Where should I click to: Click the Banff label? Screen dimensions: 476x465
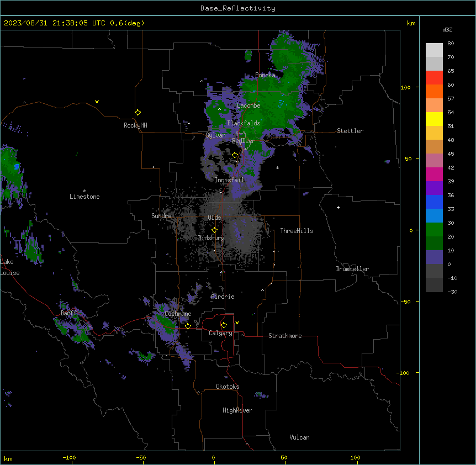tap(69, 313)
